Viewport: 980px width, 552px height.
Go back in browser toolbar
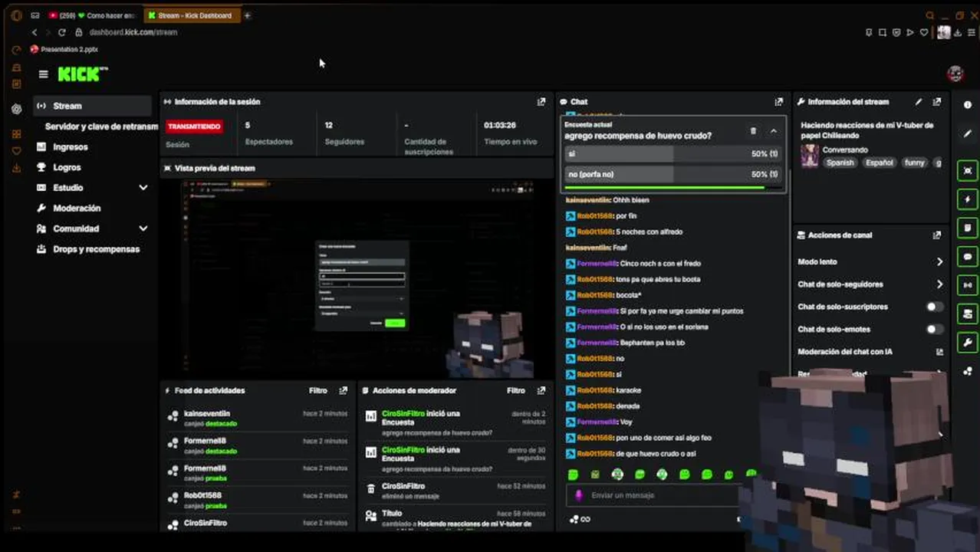click(35, 32)
